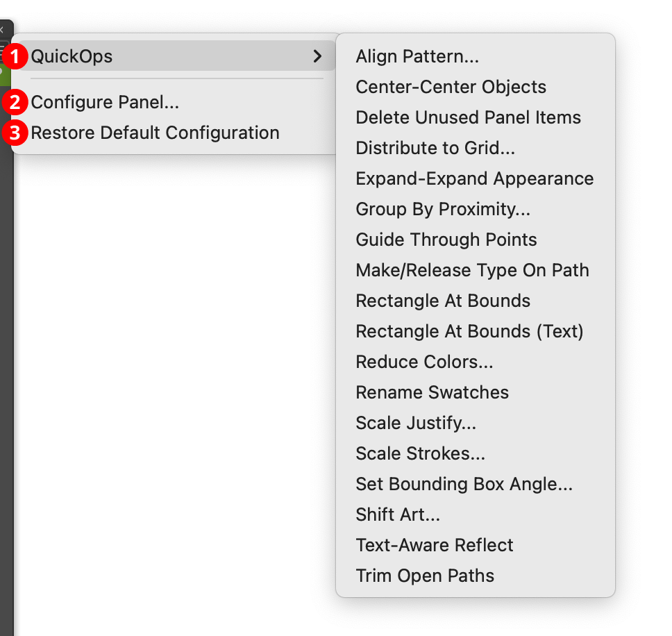Viewport: 672px width, 636px height.
Task: Select Guide Through Points
Action: [446, 240]
